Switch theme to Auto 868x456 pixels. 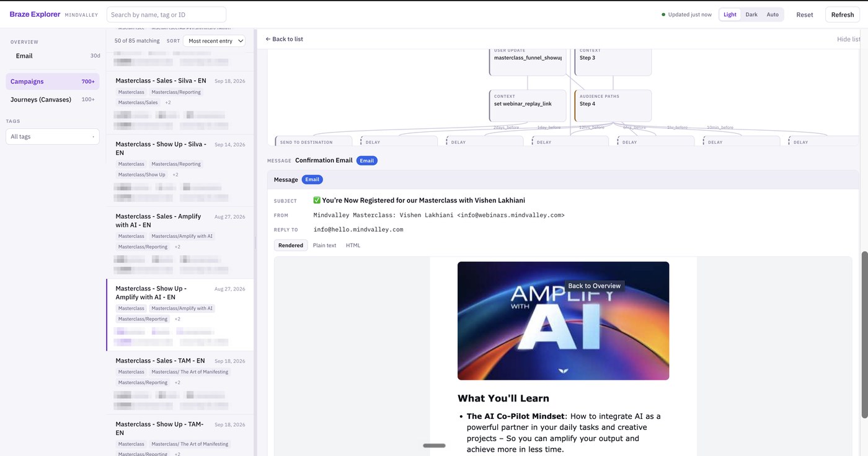(773, 14)
